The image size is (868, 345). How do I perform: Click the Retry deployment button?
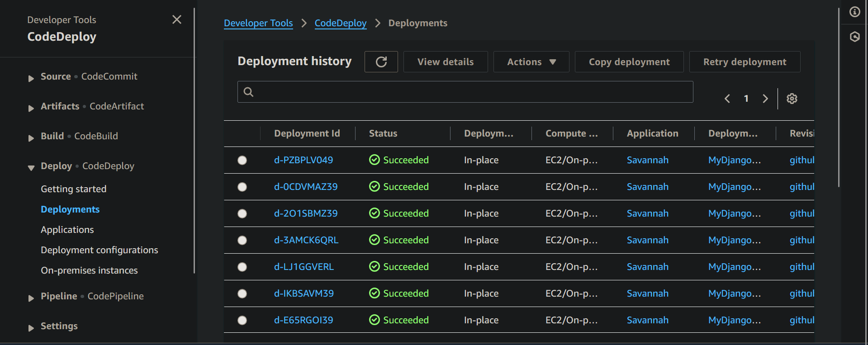click(745, 62)
